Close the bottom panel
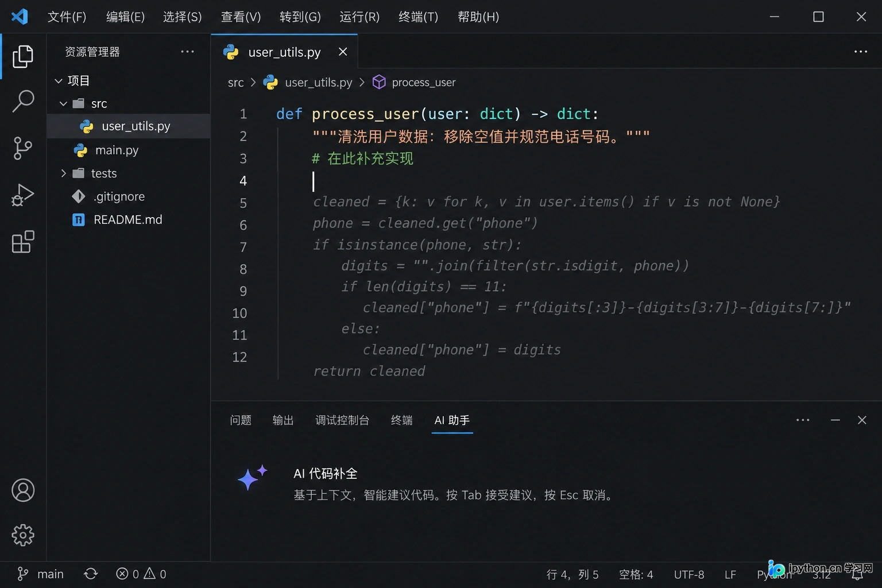Image resolution: width=882 pixels, height=588 pixels. click(x=862, y=420)
